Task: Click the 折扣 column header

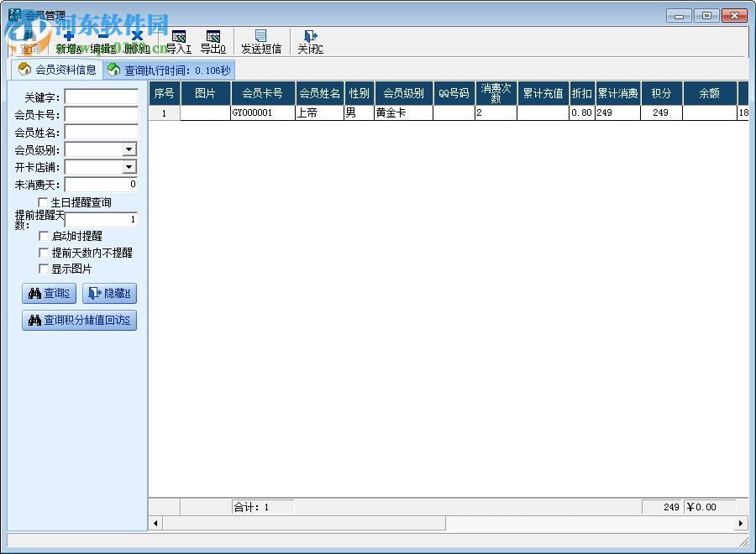Action: 582,93
